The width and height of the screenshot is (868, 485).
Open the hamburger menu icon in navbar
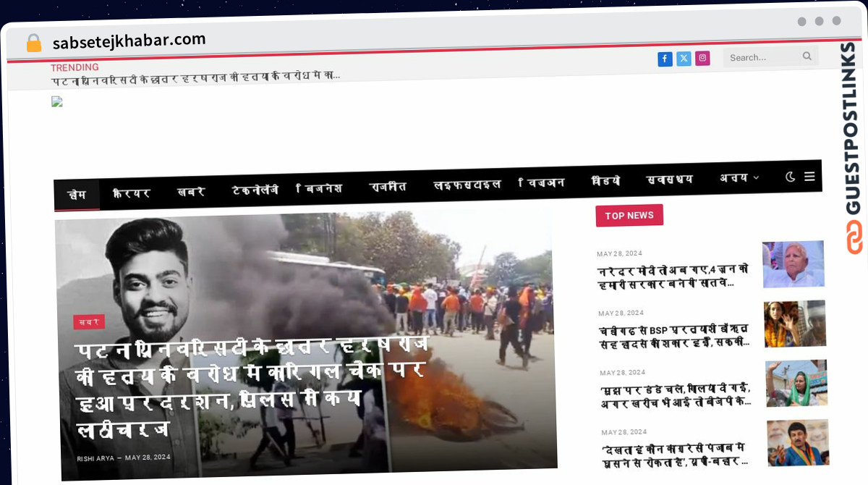coord(809,176)
